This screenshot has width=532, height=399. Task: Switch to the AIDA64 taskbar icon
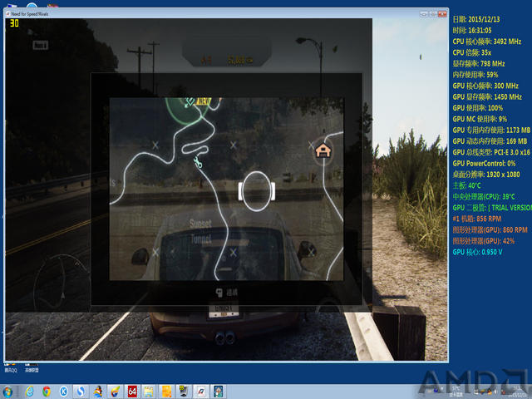point(132,392)
